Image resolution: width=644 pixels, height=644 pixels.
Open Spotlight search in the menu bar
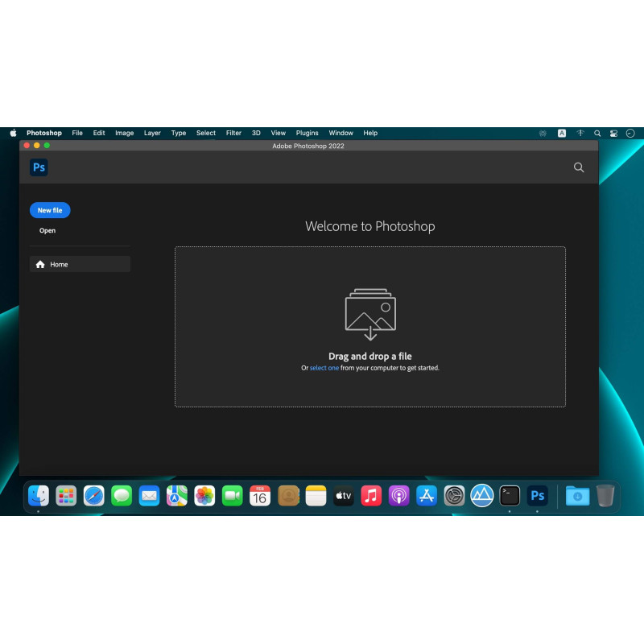[x=597, y=133]
